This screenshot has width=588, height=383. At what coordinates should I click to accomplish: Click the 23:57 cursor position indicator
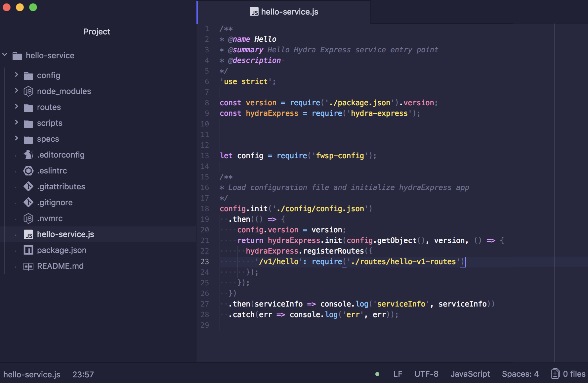(83, 374)
